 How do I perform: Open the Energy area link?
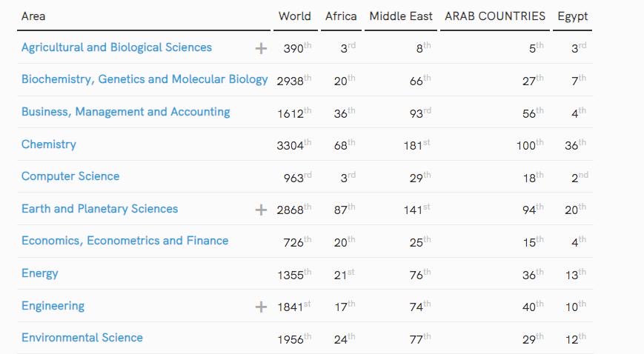click(x=40, y=273)
